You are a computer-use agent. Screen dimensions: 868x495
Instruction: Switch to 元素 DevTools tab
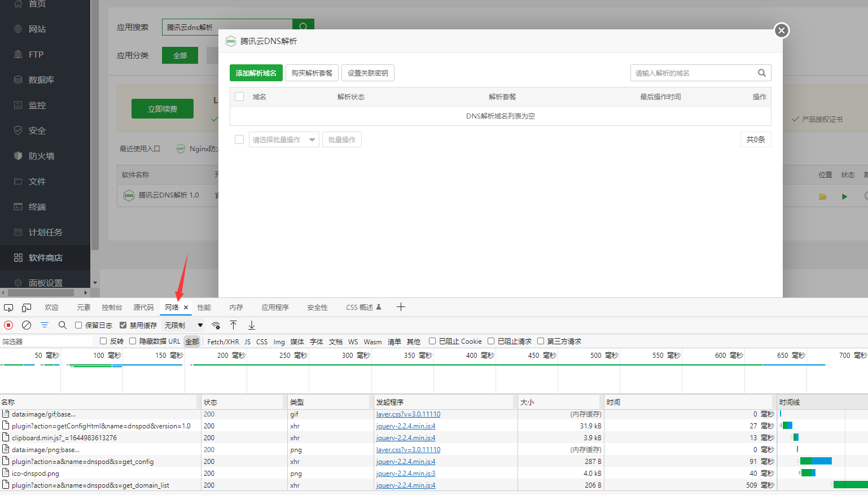click(84, 308)
